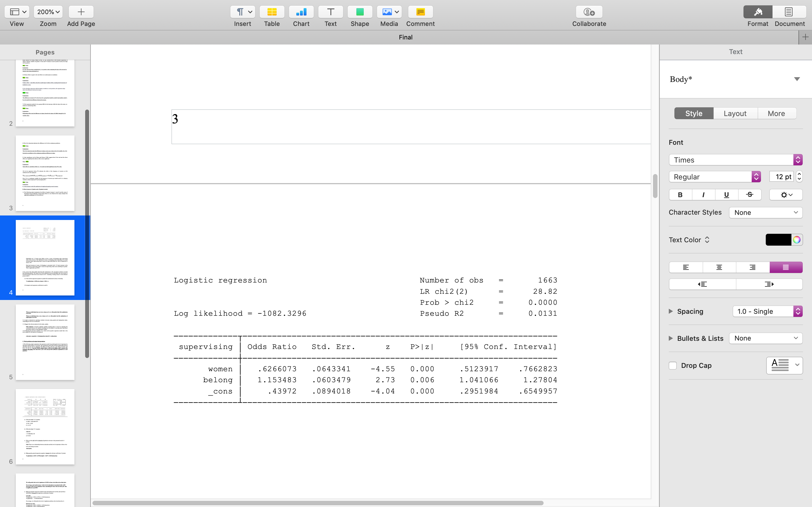Switch to the Layout tab
Screen dimensions: 812x507
[735, 113]
